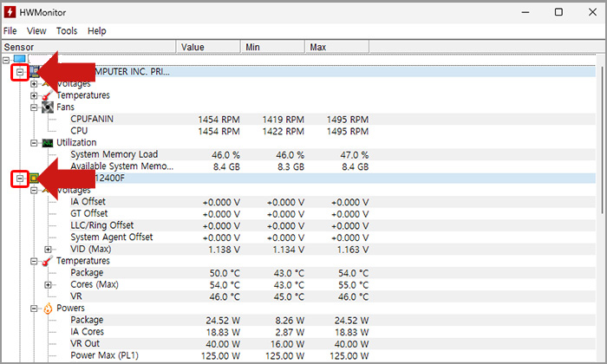
Task: Collapse the root computer tree node
Action: 6,60
